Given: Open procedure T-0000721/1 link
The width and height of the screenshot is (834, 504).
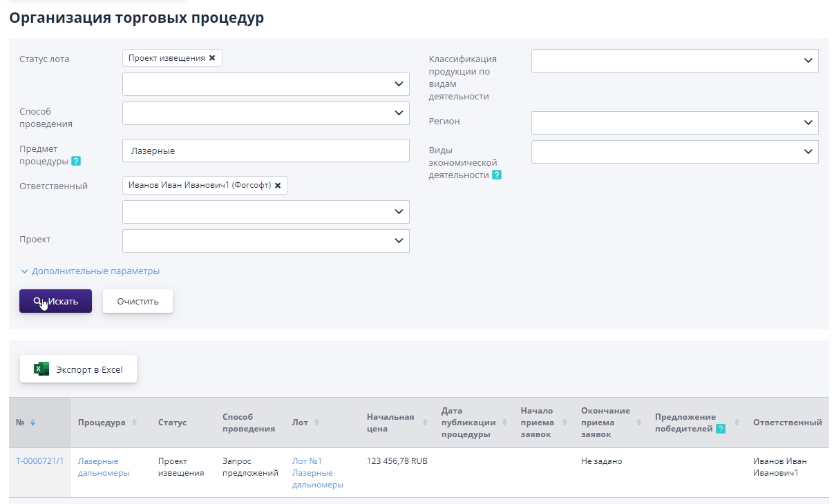Looking at the screenshot, I should pyautogui.click(x=36, y=461).
